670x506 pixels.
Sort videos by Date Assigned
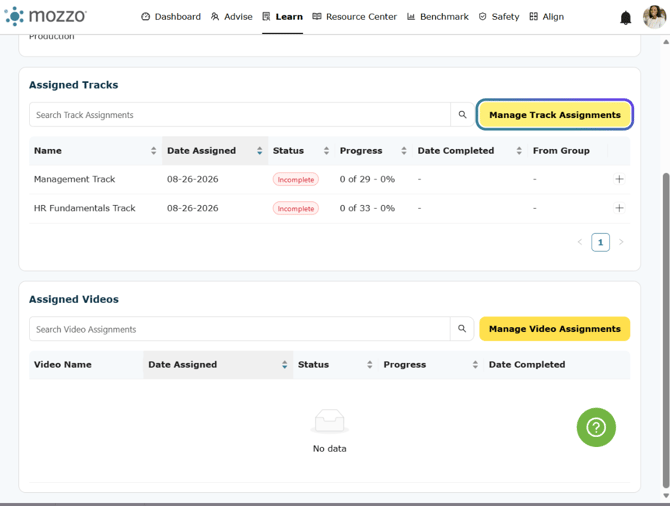[218, 365]
